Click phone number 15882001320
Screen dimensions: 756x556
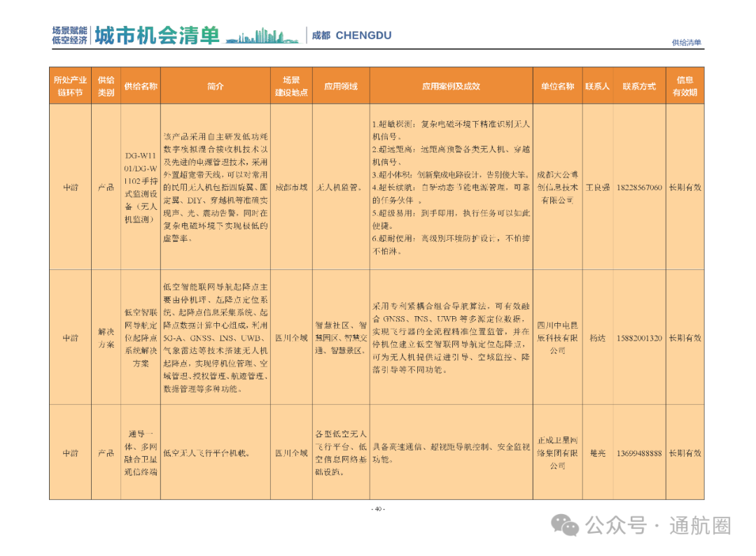tap(639, 338)
